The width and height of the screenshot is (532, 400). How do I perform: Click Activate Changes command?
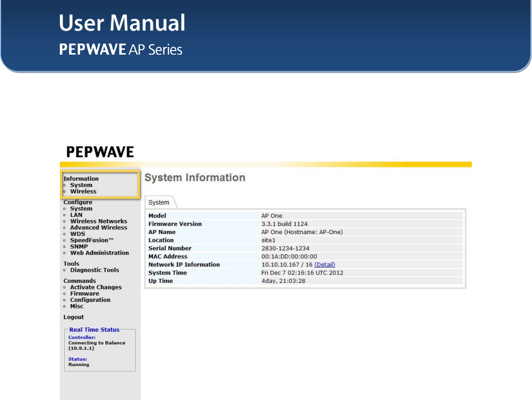(x=96, y=287)
